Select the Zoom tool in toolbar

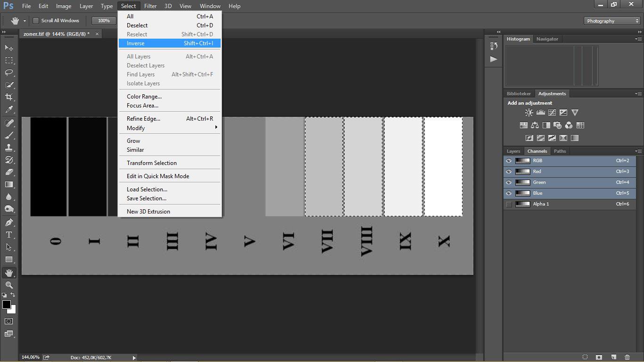click(x=9, y=285)
